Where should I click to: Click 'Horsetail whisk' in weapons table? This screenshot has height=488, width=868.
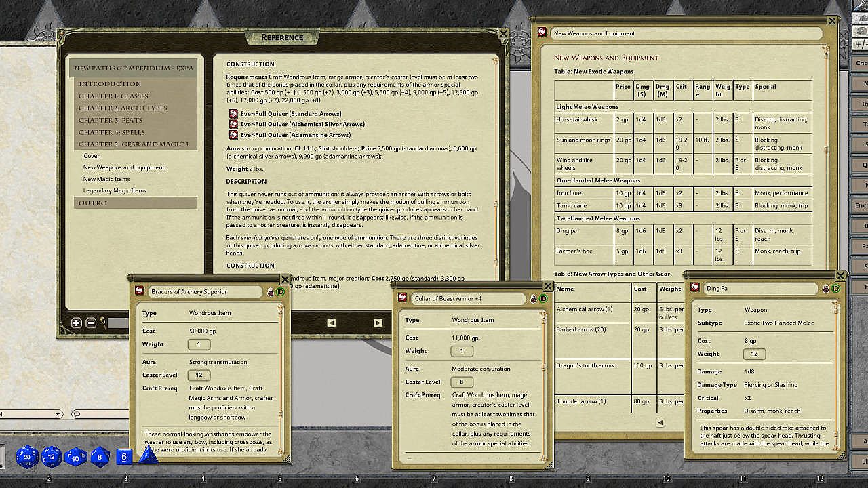tap(577, 119)
